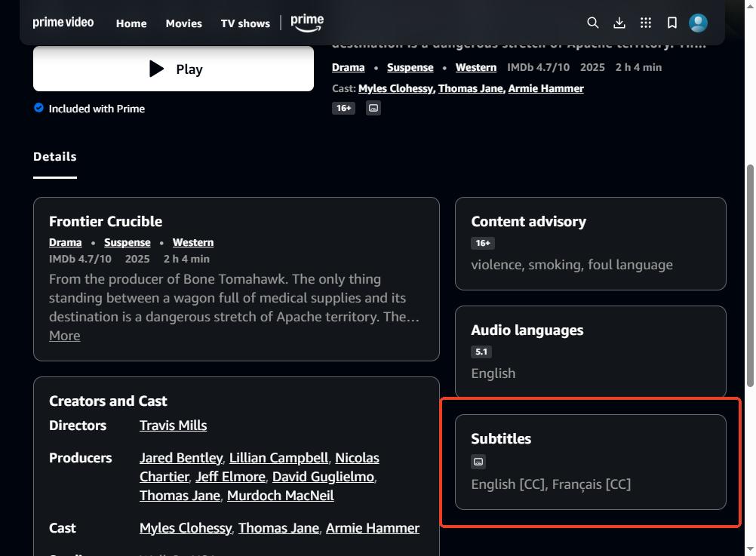Open producer David Guglielmo
The width and height of the screenshot is (756, 556).
323,477
